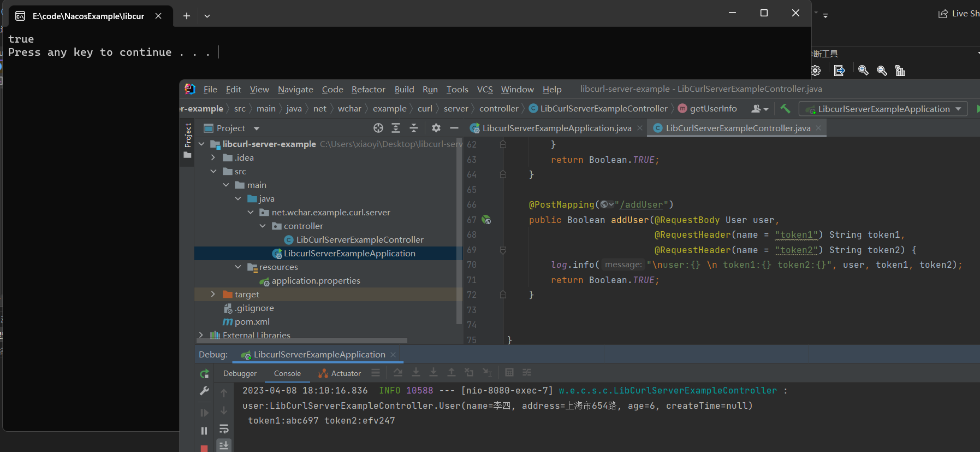This screenshot has height=452, width=980.
Task: Toggle scroll to end in console
Action: [x=224, y=445]
